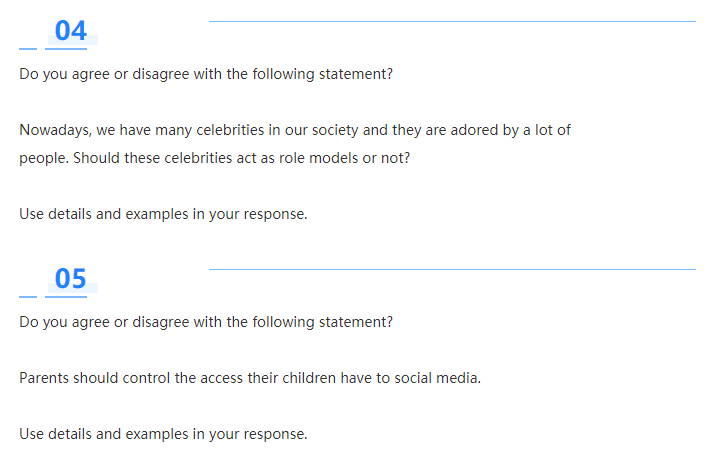
Task: Click the short blue dash before 05
Action: [28, 295]
